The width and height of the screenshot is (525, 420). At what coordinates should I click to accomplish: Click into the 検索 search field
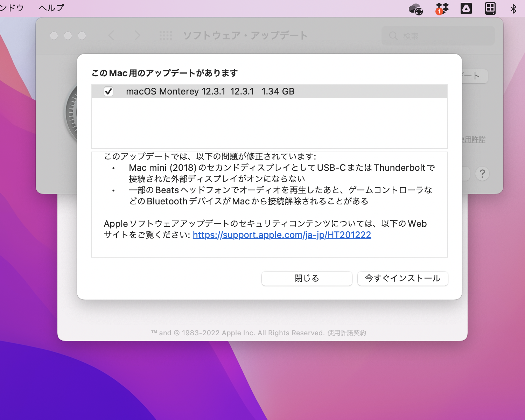(437, 35)
